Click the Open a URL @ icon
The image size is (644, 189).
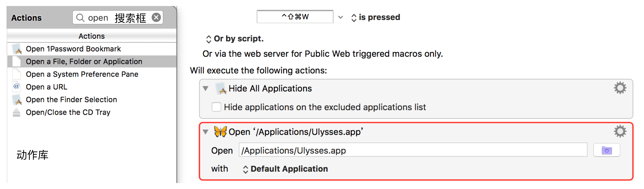pos(17,86)
